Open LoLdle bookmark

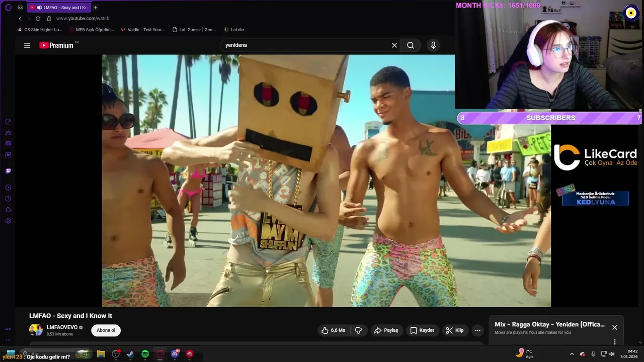234,30
